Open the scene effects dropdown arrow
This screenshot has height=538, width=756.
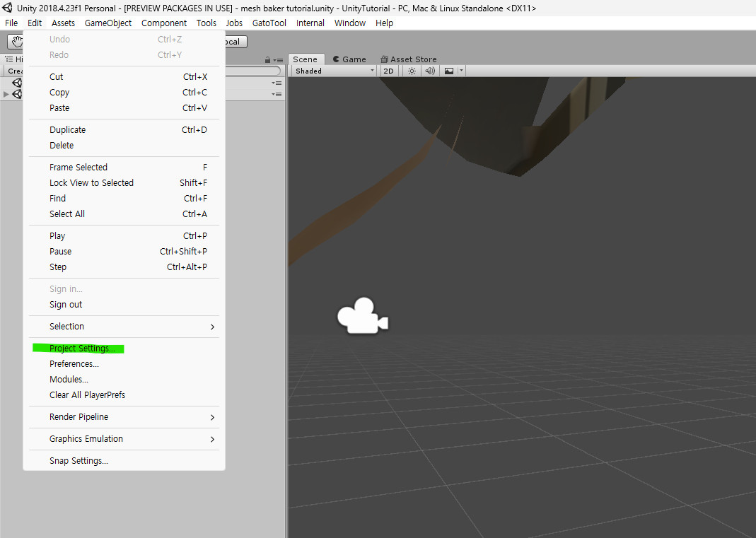[x=461, y=71]
